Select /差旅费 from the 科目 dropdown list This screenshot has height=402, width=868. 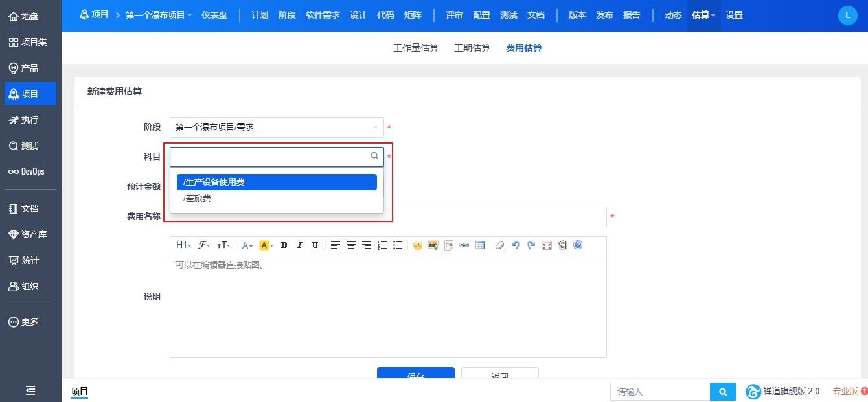pyautogui.click(x=198, y=199)
